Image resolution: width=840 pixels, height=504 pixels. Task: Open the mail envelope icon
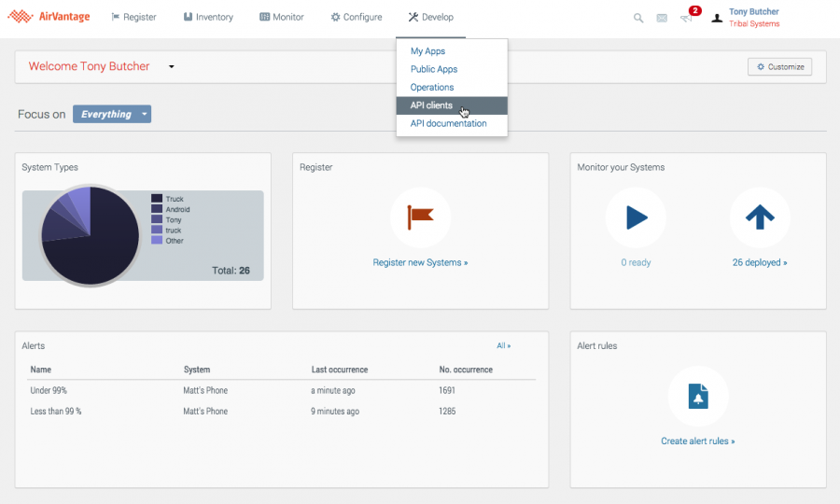click(662, 18)
